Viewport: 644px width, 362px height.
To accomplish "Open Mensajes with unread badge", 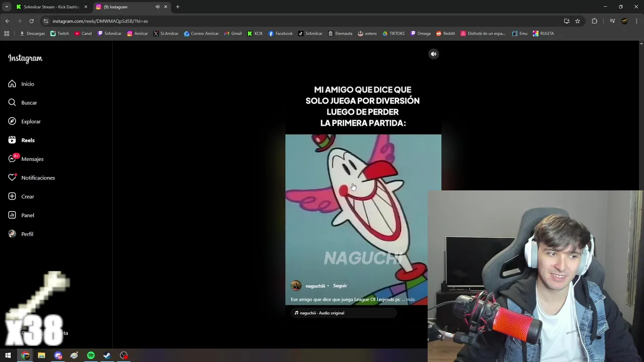I will pyautogui.click(x=26, y=159).
